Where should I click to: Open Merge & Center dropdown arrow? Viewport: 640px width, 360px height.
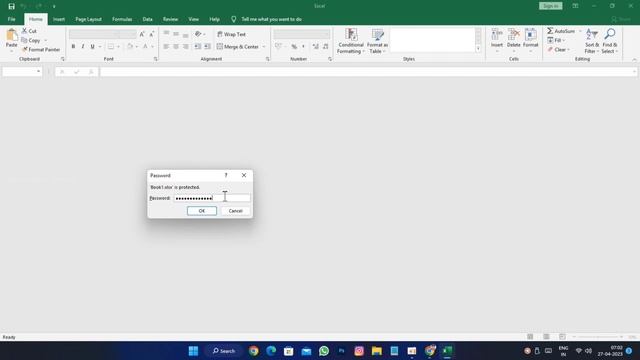point(264,47)
